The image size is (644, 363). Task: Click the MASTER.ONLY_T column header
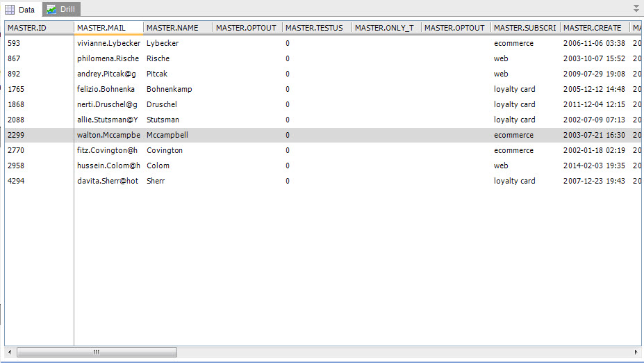[x=386, y=28]
